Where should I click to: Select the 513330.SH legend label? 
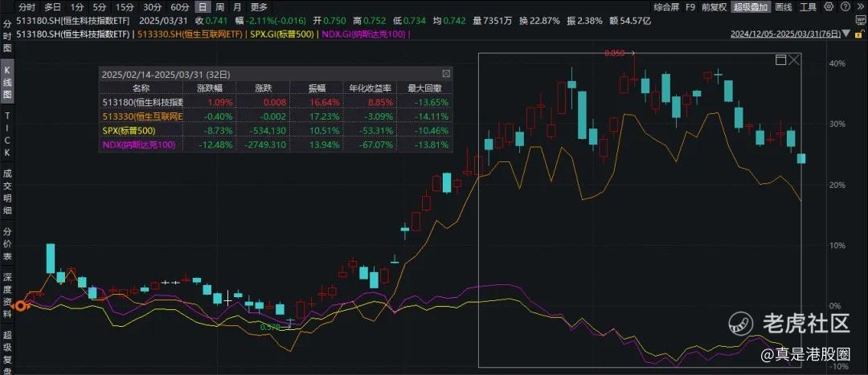click(x=189, y=35)
